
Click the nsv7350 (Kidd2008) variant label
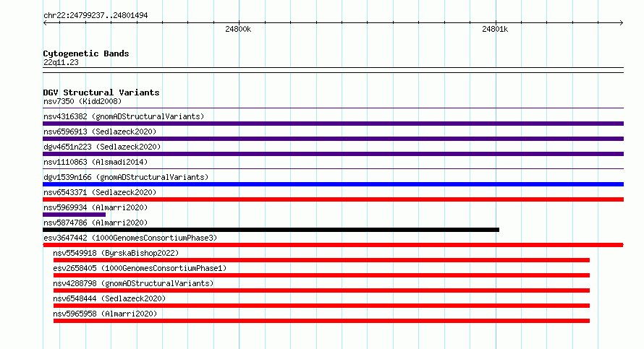(x=82, y=101)
